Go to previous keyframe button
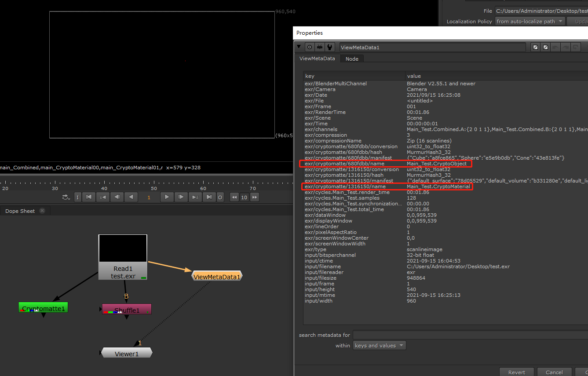Image resolution: width=588 pixels, height=376 pixels. pyautogui.click(x=102, y=197)
